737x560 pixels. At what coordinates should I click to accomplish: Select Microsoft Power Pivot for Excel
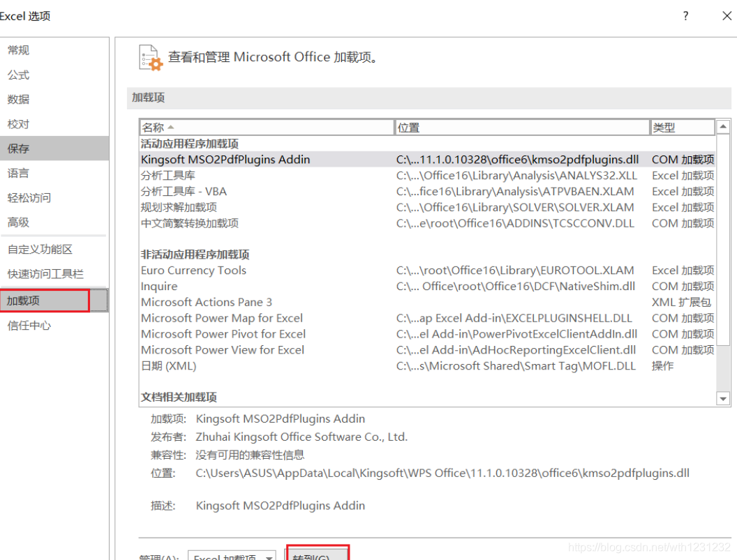pyautogui.click(x=428, y=335)
